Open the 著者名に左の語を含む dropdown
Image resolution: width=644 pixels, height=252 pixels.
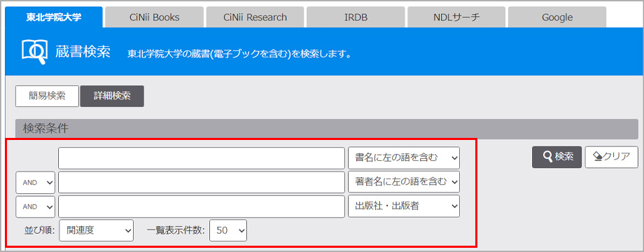(404, 182)
